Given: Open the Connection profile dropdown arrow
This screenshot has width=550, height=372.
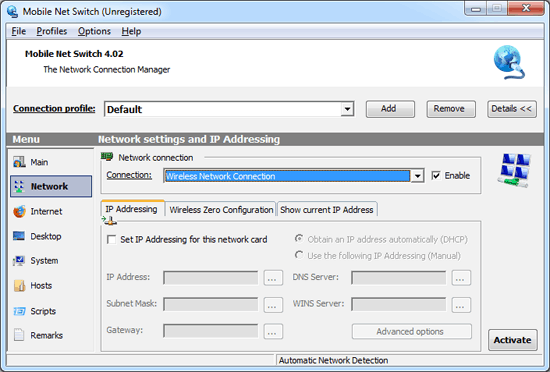Looking at the screenshot, I should point(347,109).
